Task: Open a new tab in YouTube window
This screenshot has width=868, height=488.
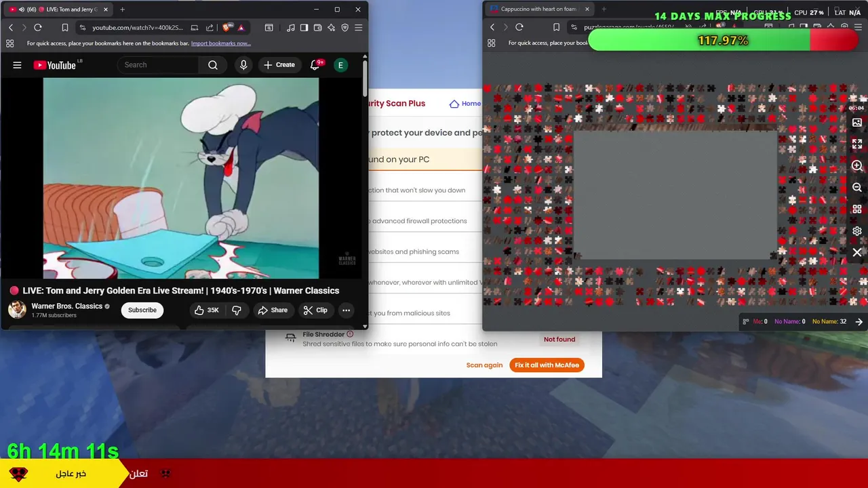Action: 122,9
